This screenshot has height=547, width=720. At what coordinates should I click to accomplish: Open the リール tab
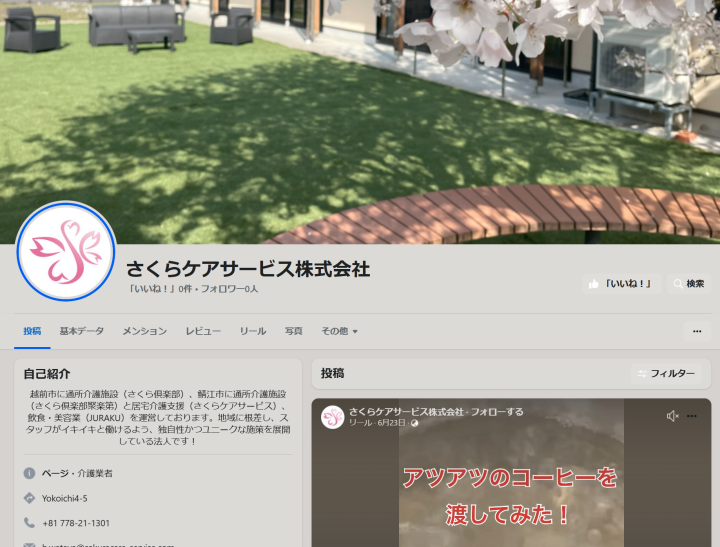pos(253,331)
